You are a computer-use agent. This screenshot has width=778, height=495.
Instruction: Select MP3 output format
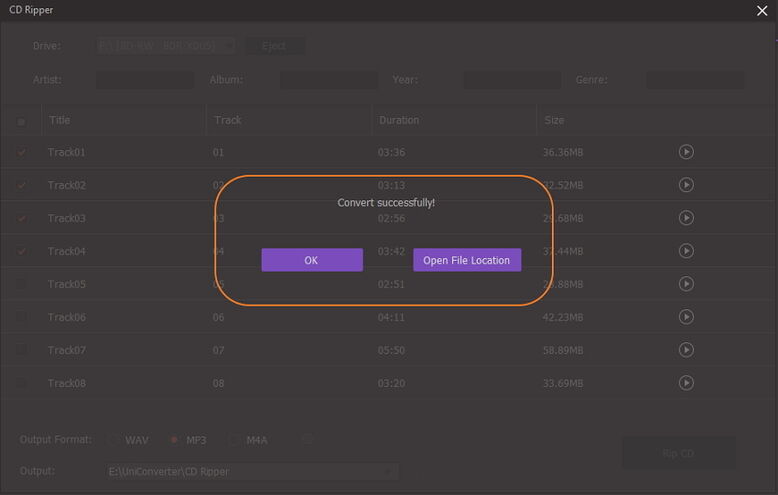(174, 440)
